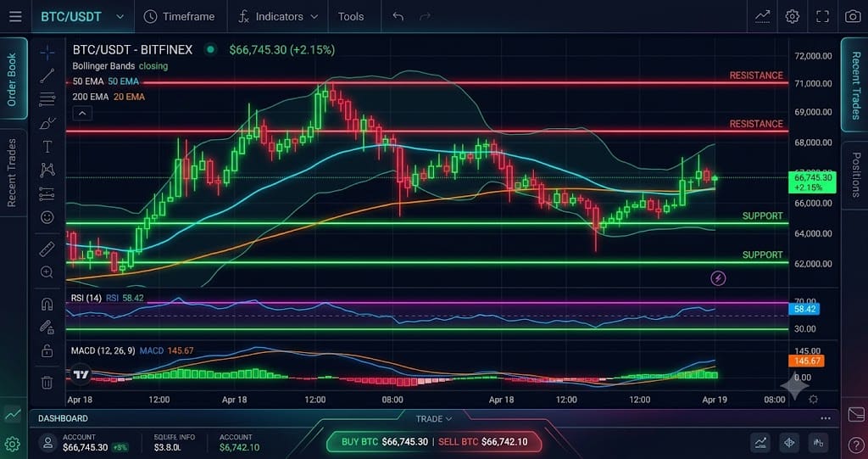Select the text annotation tool
The image size is (868, 459).
(x=47, y=146)
